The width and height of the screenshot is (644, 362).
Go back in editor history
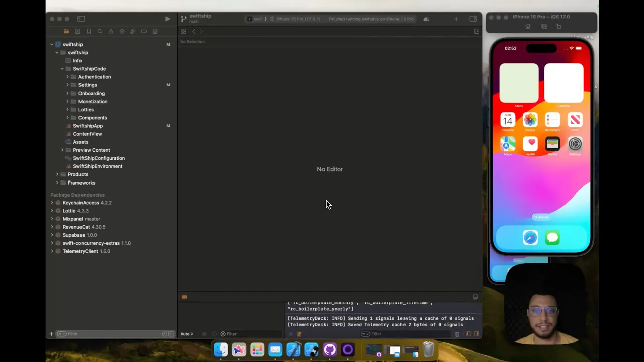[x=194, y=31]
